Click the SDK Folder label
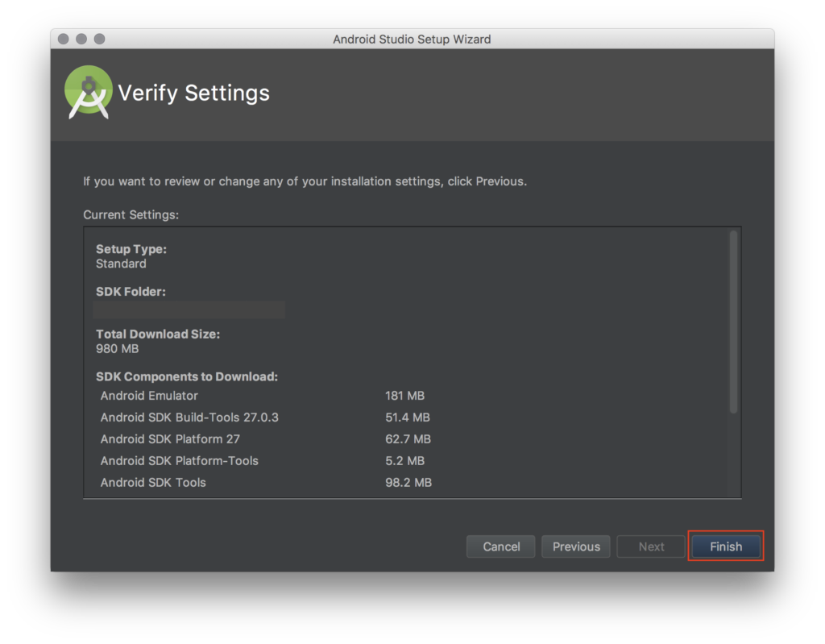 [x=131, y=291]
